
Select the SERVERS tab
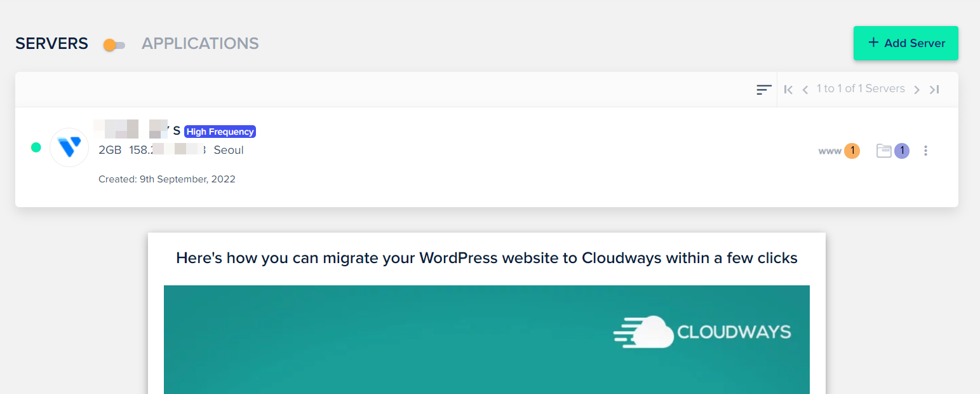coord(51,43)
